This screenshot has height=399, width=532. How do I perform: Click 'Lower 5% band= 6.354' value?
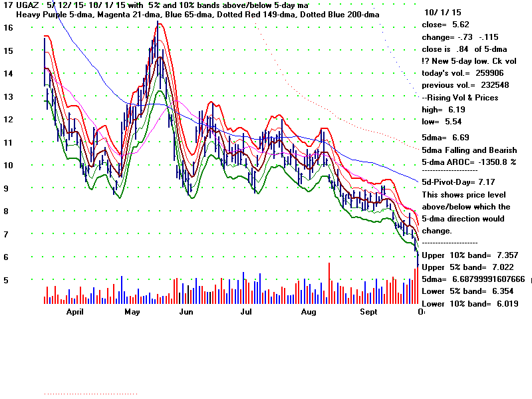click(x=467, y=291)
